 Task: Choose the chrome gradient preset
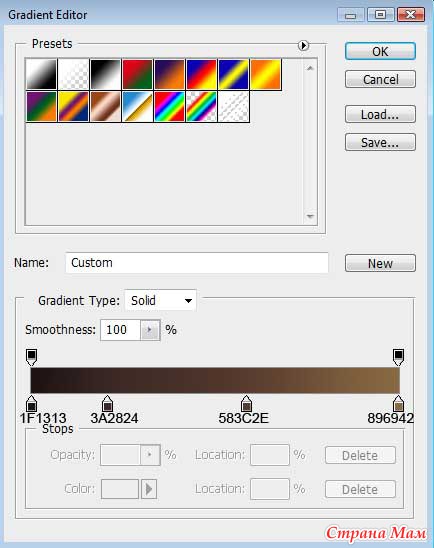pyautogui.click(x=137, y=106)
